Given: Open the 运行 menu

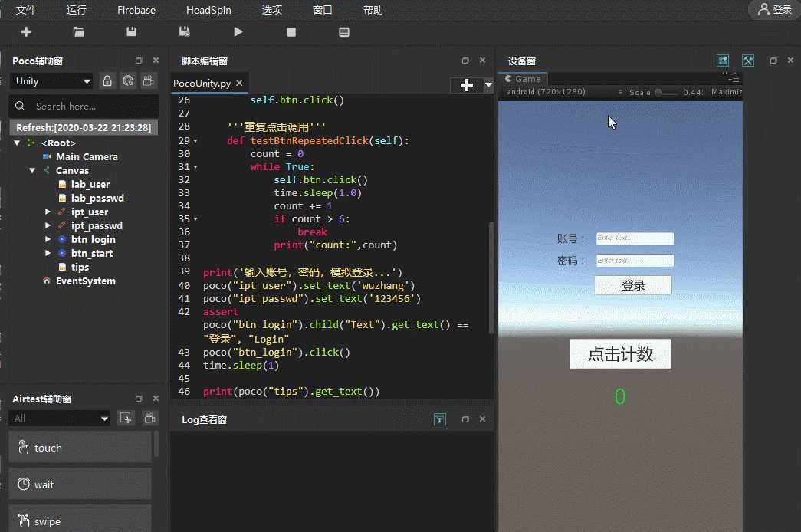Looking at the screenshot, I should (76, 10).
